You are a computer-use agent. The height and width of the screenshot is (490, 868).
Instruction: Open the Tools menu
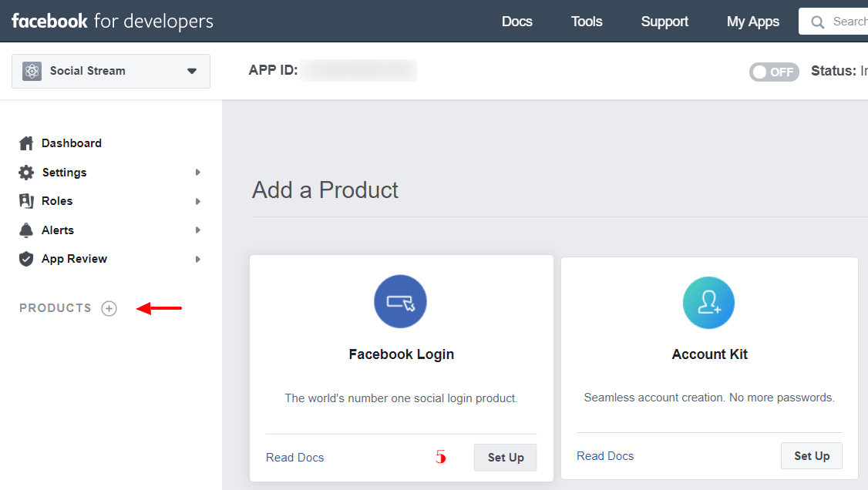point(587,22)
